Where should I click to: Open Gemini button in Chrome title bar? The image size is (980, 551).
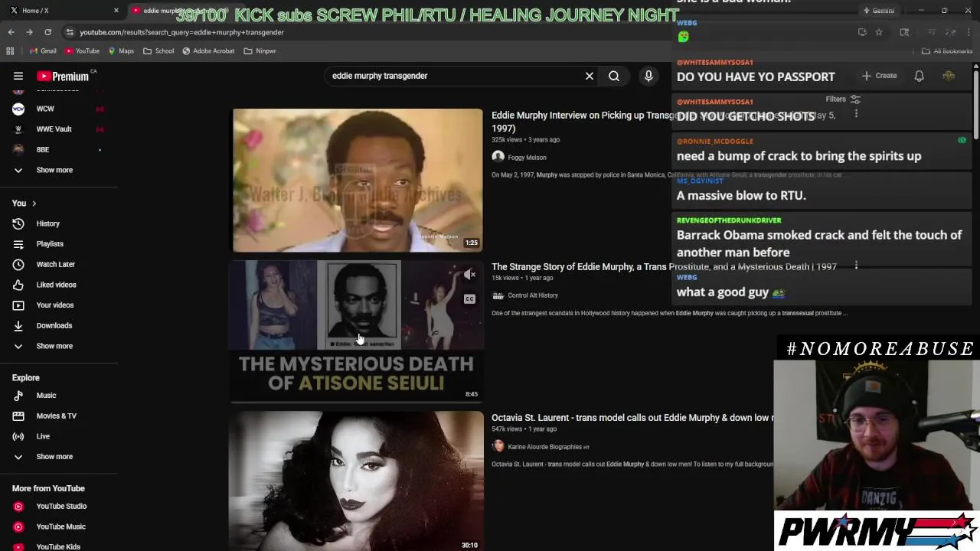click(878, 11)
